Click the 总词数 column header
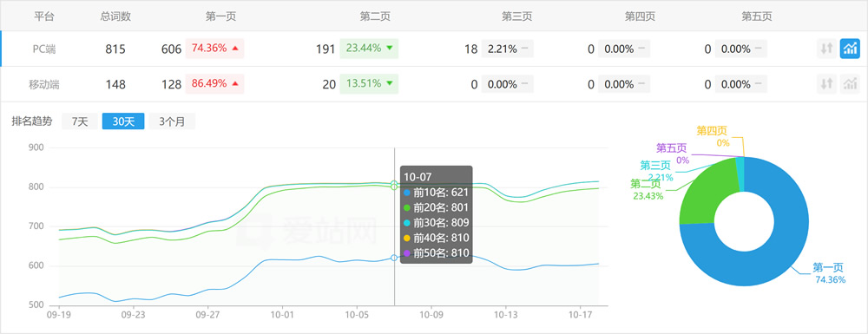Image resolution: width=868 pixels, height=334 pixels. point(115,16)
